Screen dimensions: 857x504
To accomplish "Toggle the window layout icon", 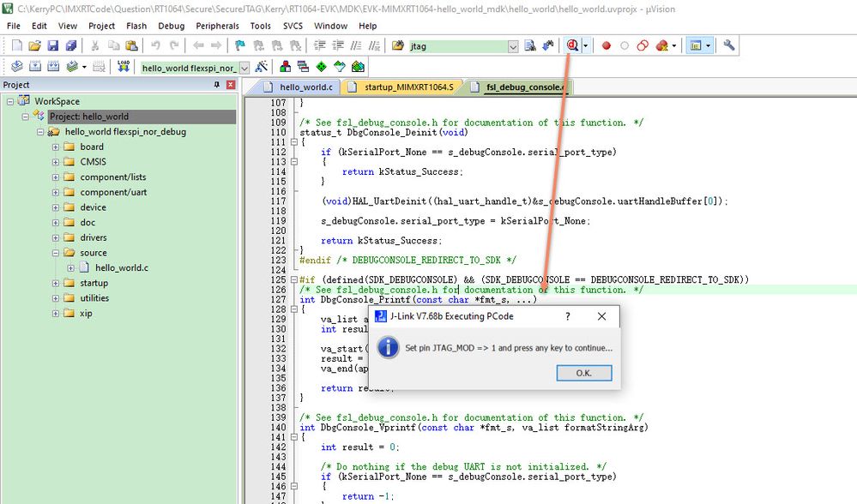I will coord(696,46).
